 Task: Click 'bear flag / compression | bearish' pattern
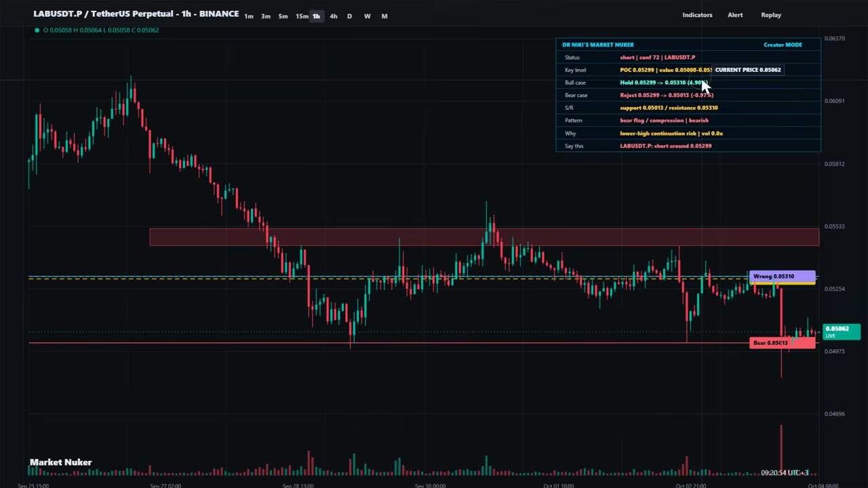664,121
